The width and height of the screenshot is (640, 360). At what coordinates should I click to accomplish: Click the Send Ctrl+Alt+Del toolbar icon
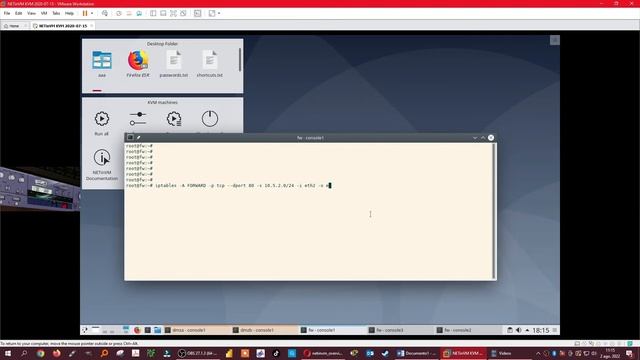(105, 13)
